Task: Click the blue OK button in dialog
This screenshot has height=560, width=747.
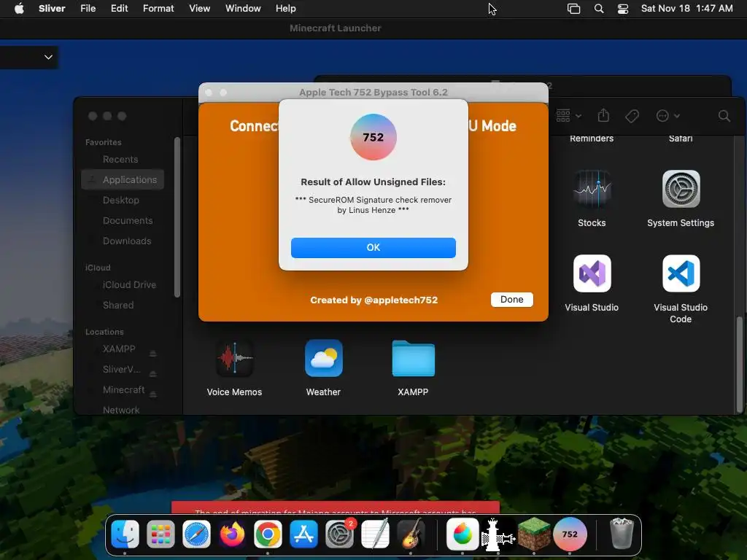Action: tap(373, 248)
